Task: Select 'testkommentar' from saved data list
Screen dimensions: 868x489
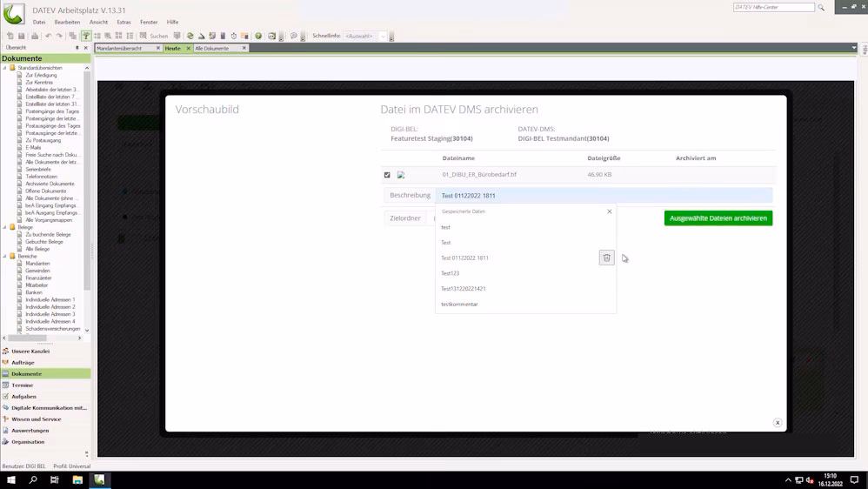Action: (459, 305)
